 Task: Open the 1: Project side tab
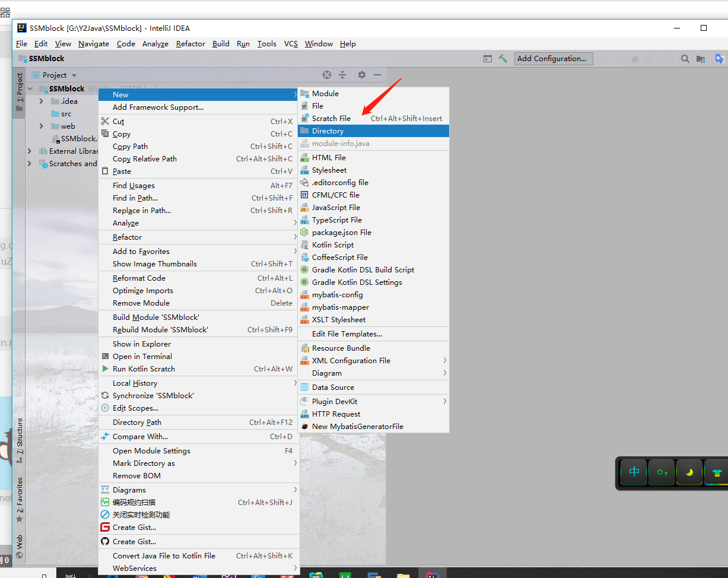[19, 91]
